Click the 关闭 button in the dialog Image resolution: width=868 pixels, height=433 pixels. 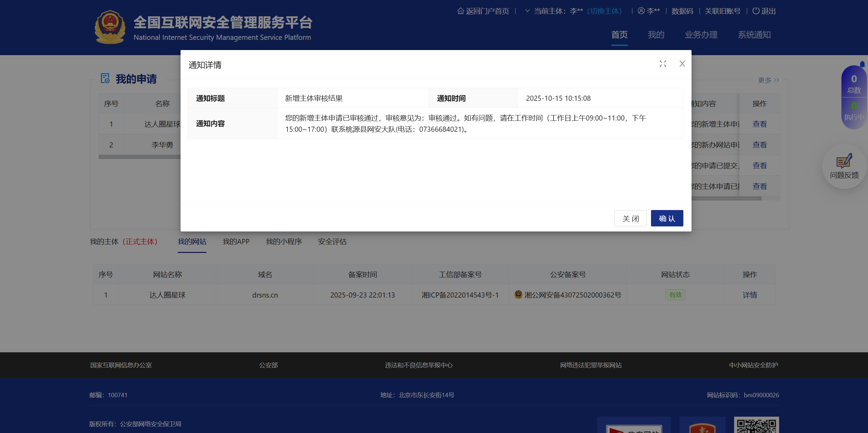click(x=631, y=218)
